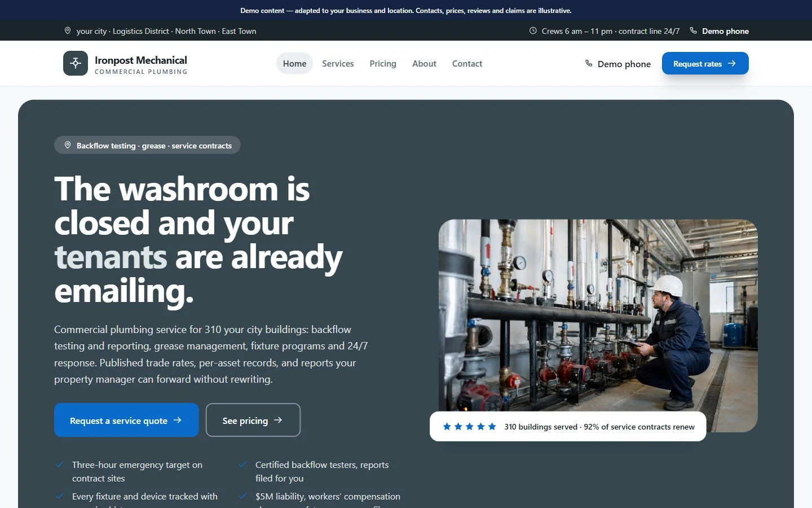Open the About nav item
812x508 pixels.
tap(424, 63)
